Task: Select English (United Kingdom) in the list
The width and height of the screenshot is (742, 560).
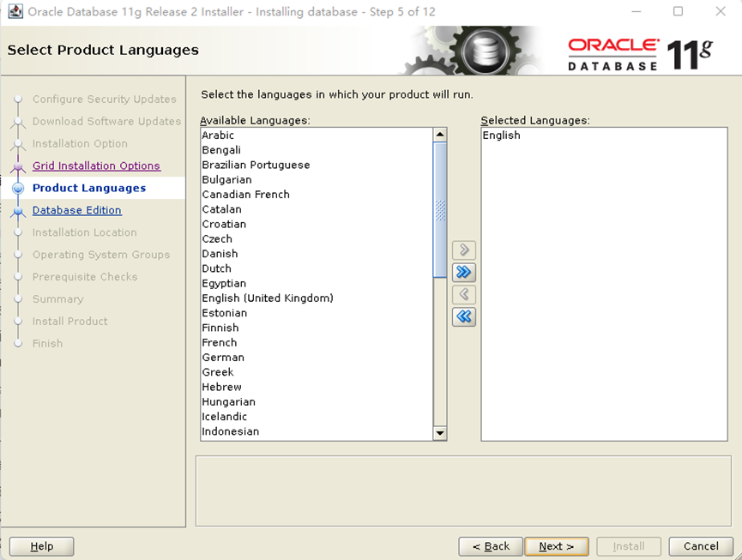Action: click(x=317, y=298)
